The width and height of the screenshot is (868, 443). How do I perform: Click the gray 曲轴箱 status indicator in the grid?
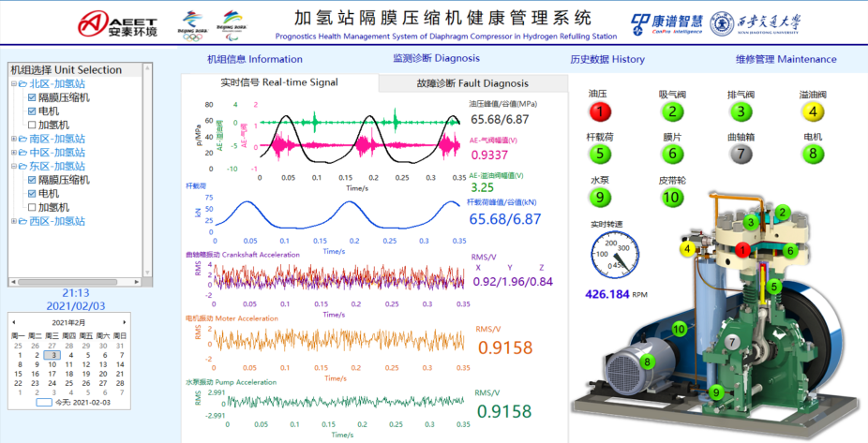click(741, 154)
